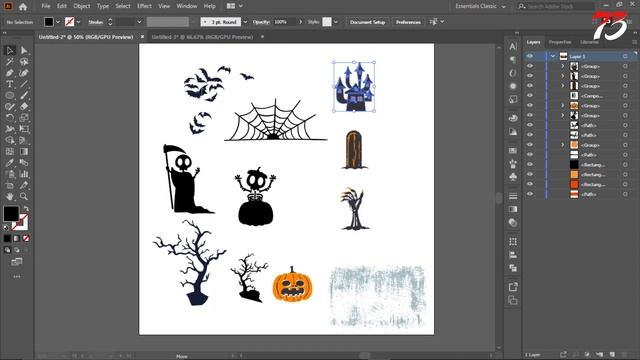Open Essentials Classic workspace switcher
The width and height of the screenshot is (640, 360).
tap(480, 6)
